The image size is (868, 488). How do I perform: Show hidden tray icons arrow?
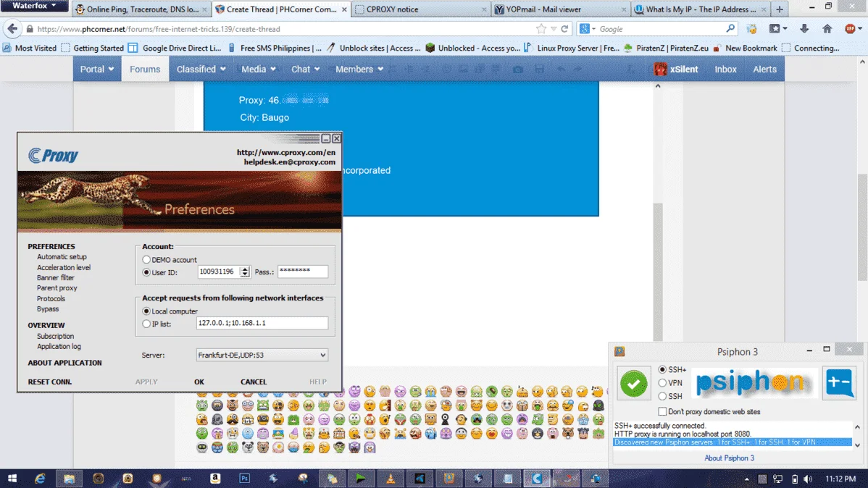(747, 479)
